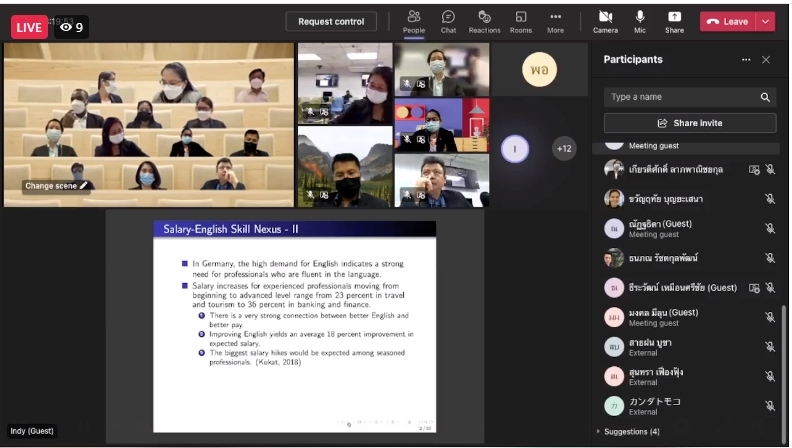Click Change scene in together mode
792x448 pixels.
(57, 186)
